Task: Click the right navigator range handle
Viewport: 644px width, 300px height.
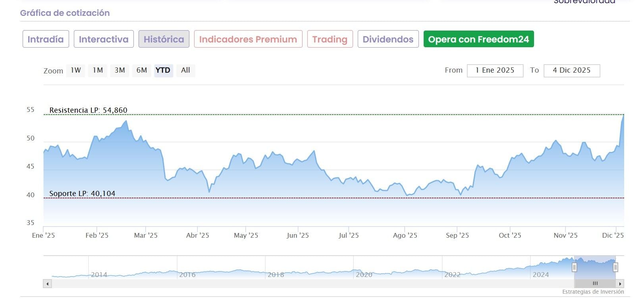Action: point(615,267)
